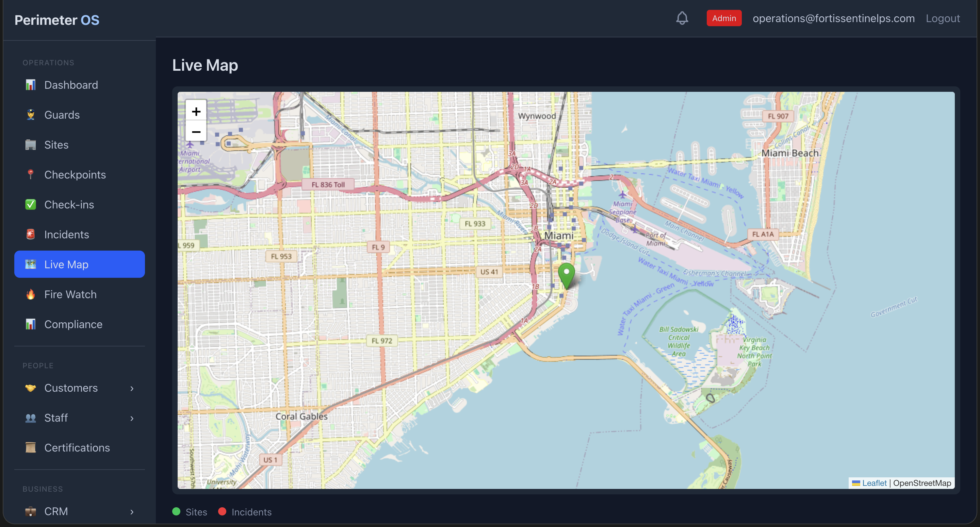Toggle the Sites legend marker
Viewport: 980px width, 527px height.
pos(177,512)
